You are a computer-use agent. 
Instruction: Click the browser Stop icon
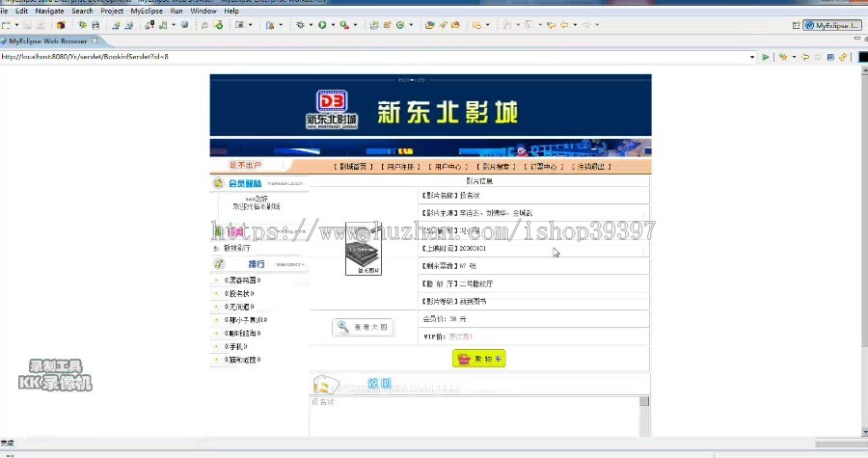coord(830,57)
